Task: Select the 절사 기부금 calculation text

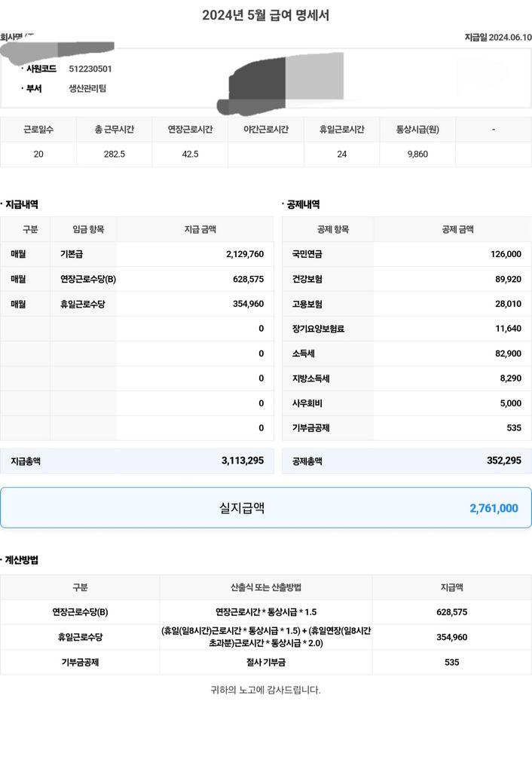Action: (x=265, y=662)
